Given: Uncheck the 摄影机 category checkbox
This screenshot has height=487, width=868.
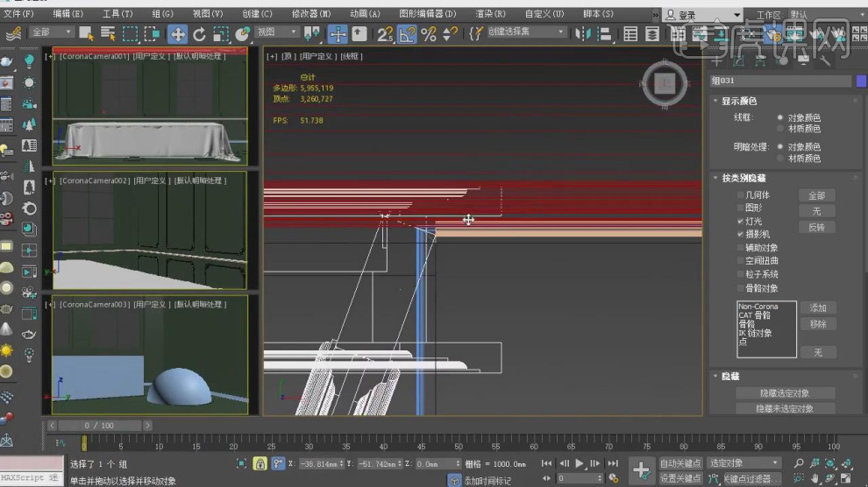Looking at the screenshot, I should click(x=740, y=235).
